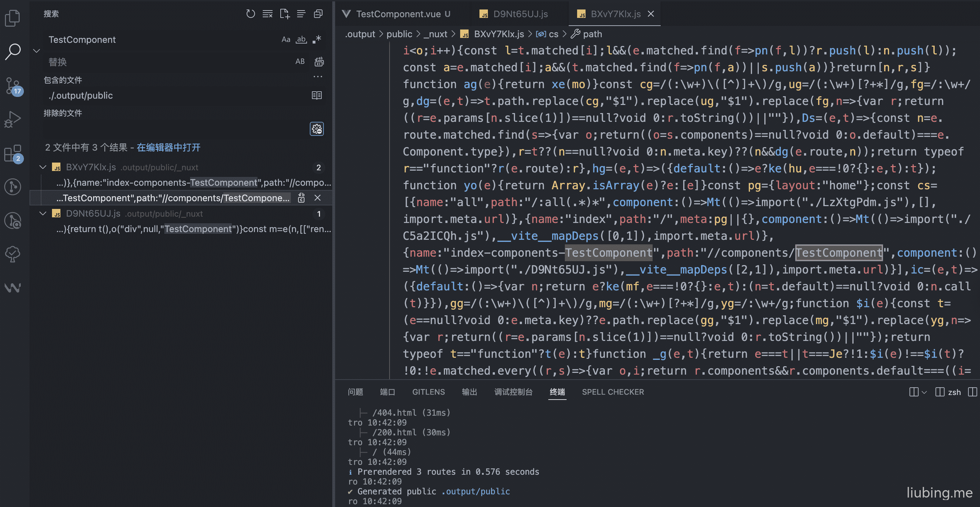Click BXvY7Klx.js breadcrumb segment
The width and height of the screenshot is (980, 507).
492,34
